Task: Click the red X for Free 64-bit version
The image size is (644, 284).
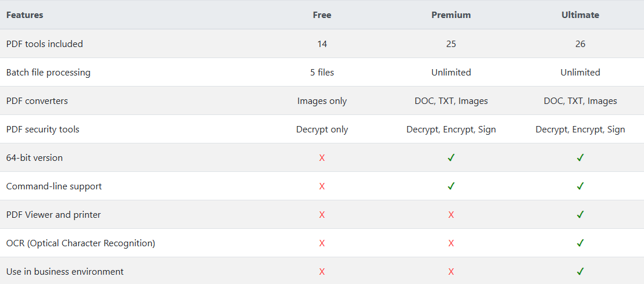Action: point(322,158)
